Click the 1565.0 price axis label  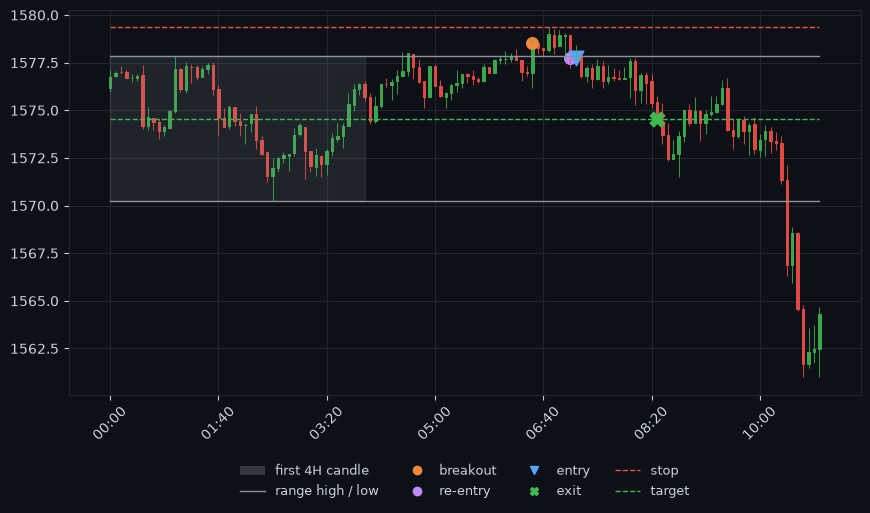pyautogui.click(x=34, y=301)
